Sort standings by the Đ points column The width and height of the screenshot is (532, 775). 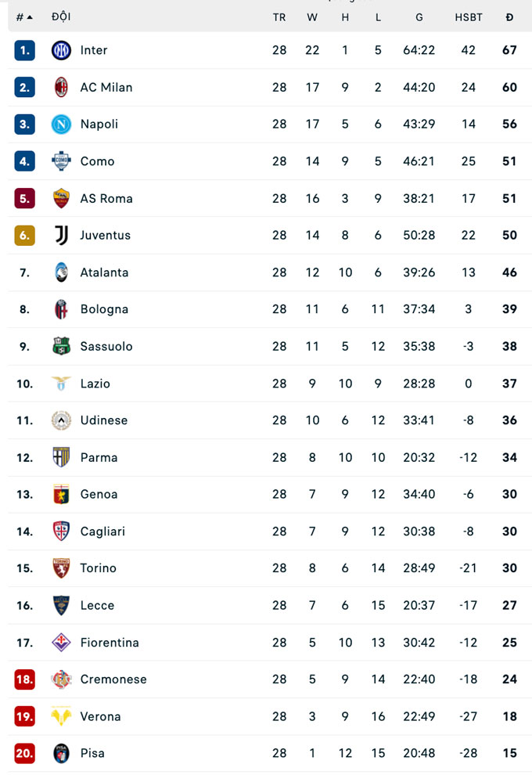tap(509, 17)
